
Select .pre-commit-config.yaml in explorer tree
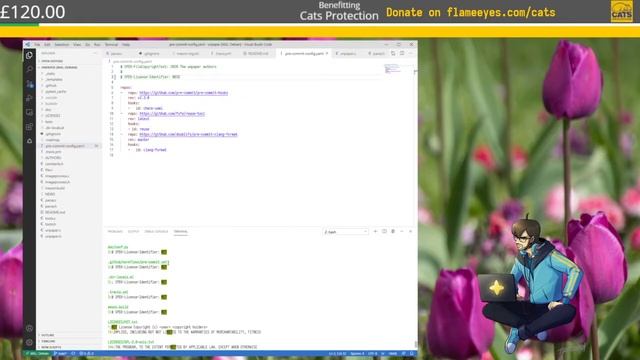(69, 146)
